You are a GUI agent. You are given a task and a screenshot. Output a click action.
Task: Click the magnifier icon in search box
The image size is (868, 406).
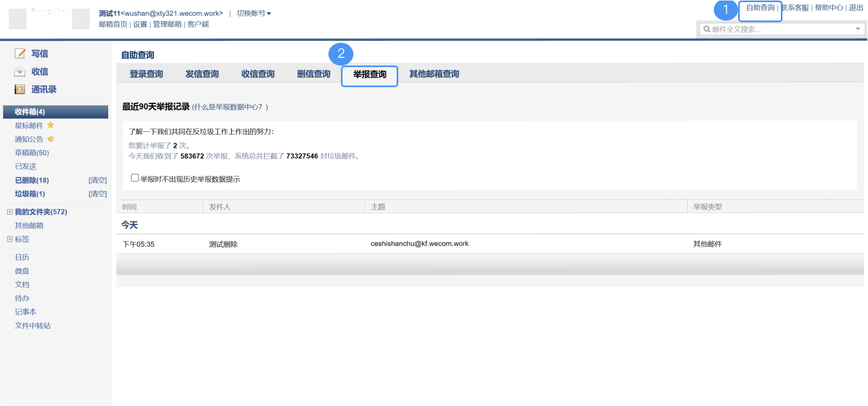click(707, 29)
